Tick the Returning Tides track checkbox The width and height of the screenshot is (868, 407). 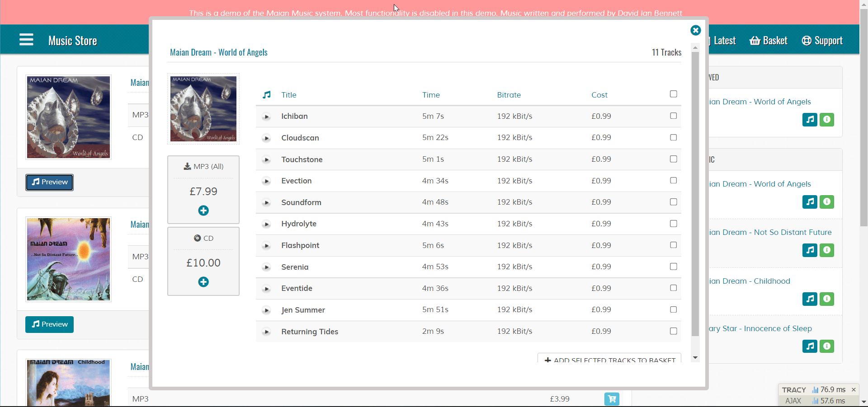click(x=673, y=331)
